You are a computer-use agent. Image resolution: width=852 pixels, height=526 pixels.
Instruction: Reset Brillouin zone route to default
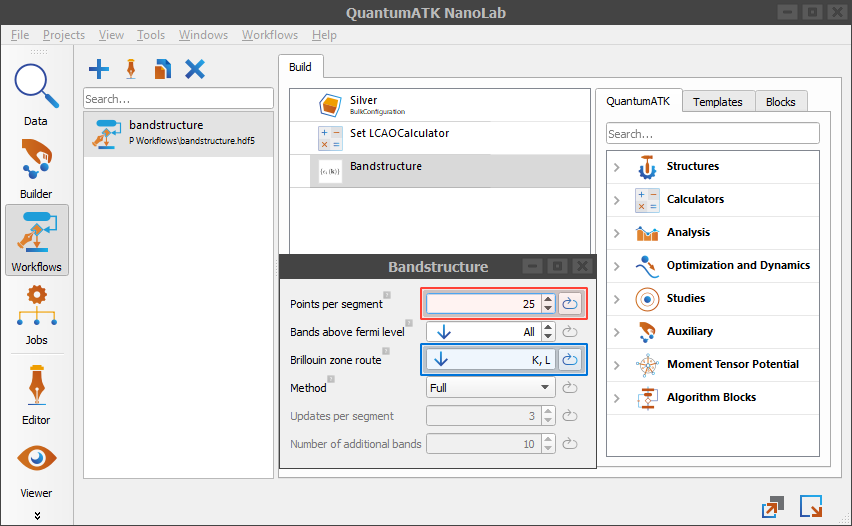[x=569, y=359]
